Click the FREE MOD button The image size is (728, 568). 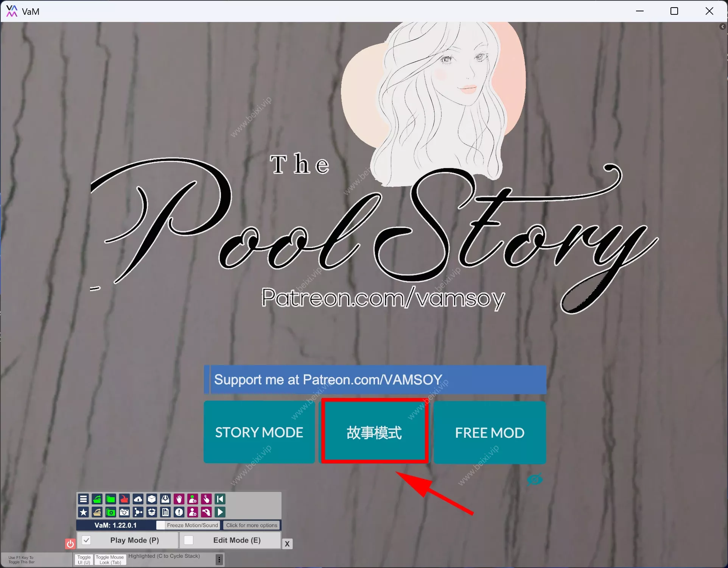tap(490, 432)
